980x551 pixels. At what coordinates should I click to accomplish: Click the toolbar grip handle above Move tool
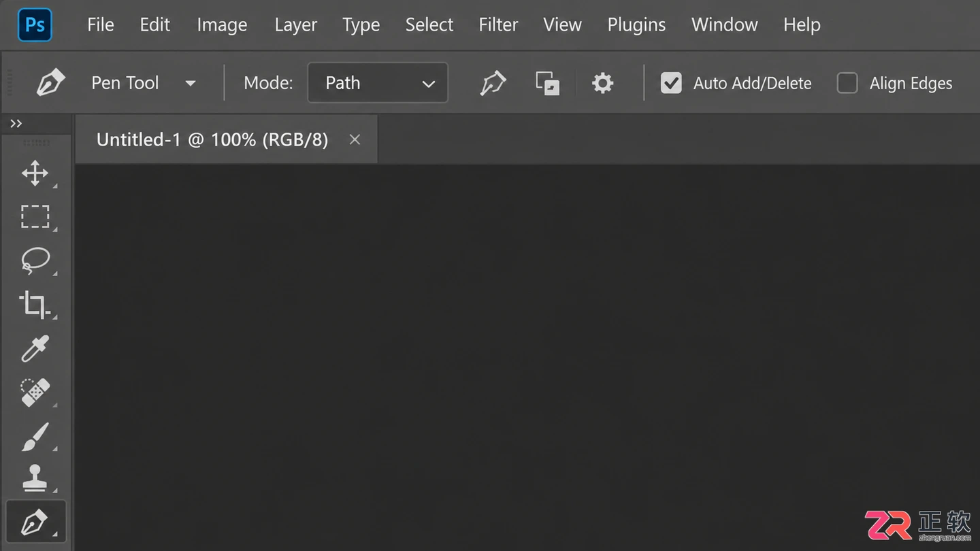coord(35,143)
